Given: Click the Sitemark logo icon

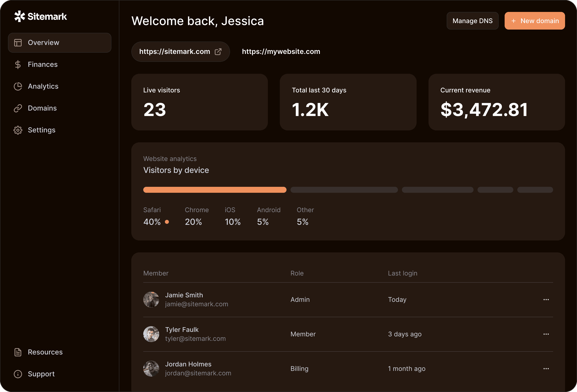Looking at the screenshot, I should pos(19,16).
